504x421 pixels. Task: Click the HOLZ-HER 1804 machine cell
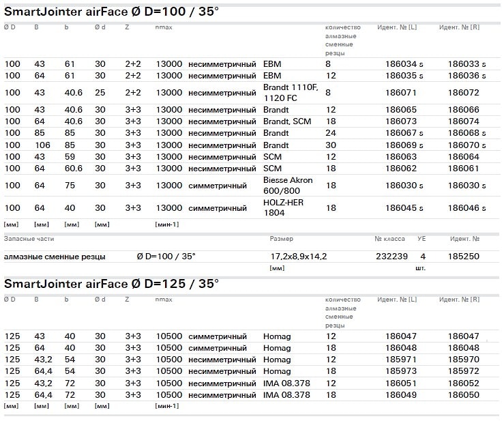pos(284,208)
